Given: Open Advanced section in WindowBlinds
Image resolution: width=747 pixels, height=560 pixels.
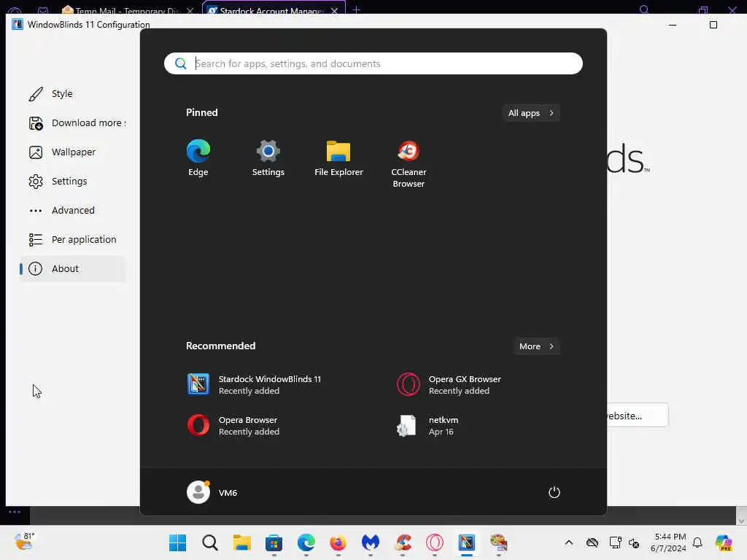Looking at the screenshot, I should 72,211.
